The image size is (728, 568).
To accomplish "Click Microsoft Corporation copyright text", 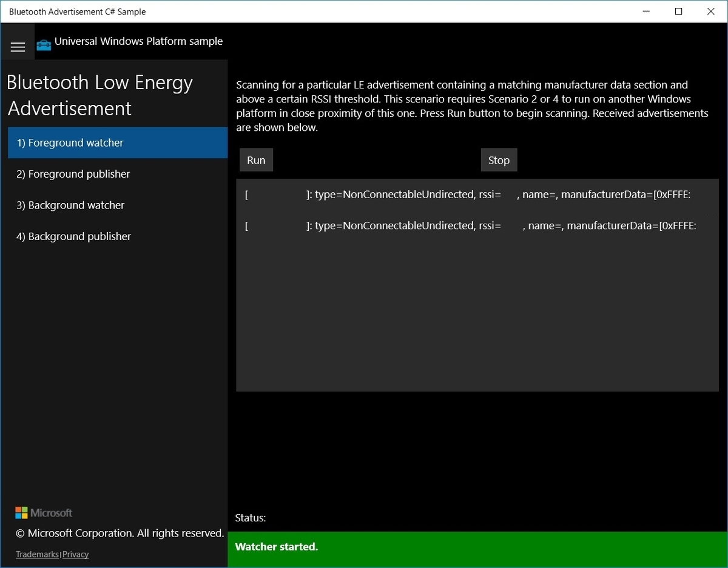I will click(120, 533).
